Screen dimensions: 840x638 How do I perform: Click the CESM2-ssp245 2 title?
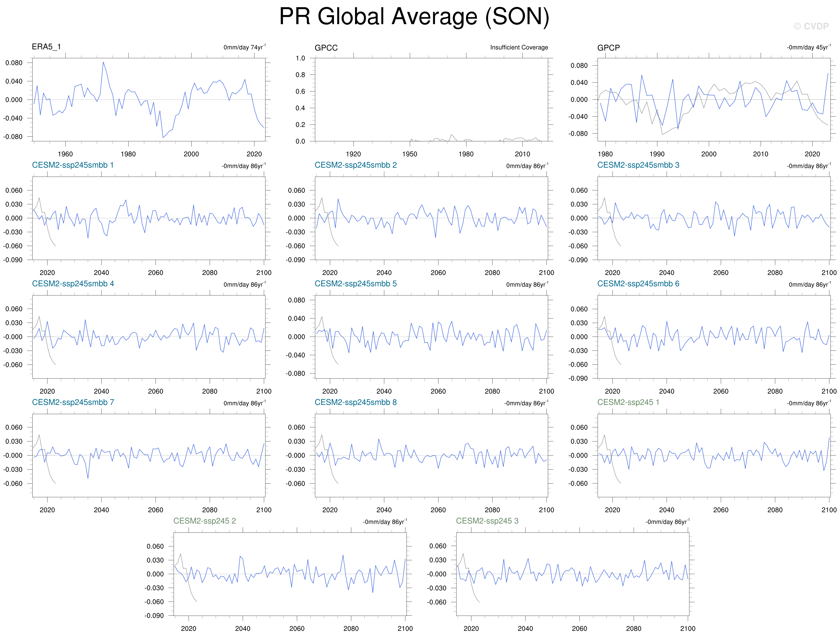204,521
